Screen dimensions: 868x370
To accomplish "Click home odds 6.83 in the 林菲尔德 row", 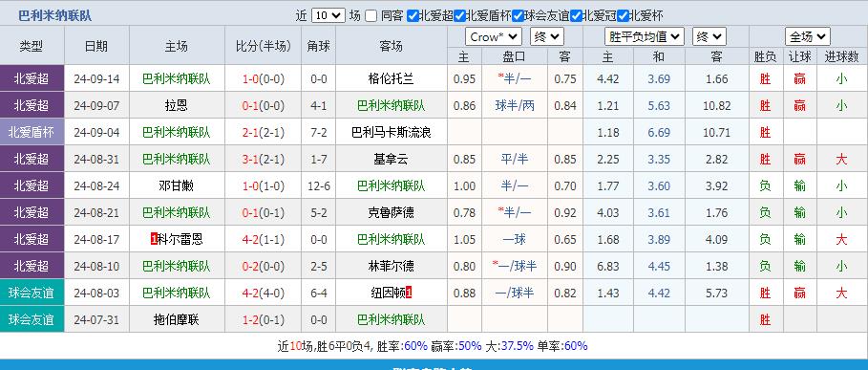I will pyautogui.click(x=608, y=266).
